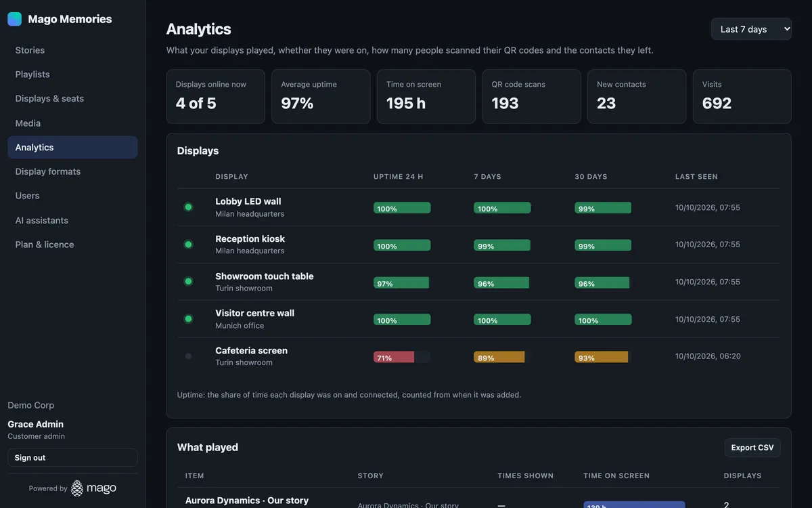Click the ITEM column header
812x508 pixels.
coord(195,476)
